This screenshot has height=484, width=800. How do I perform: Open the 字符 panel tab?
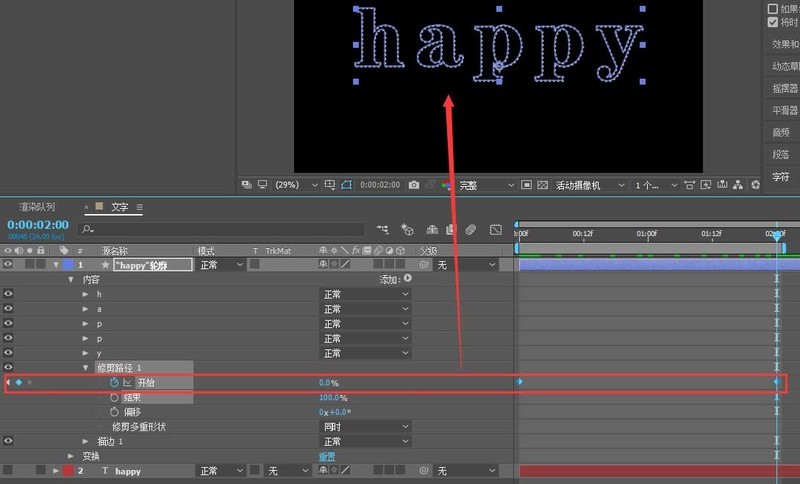(x=781, y=177)
